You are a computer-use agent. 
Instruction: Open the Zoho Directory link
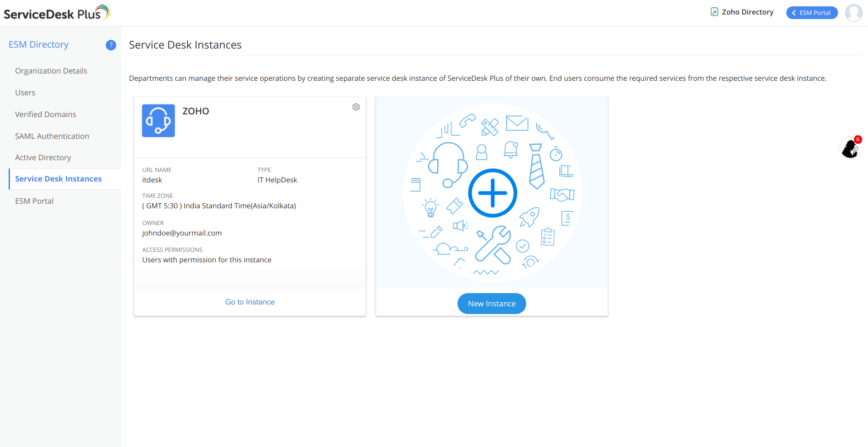748,12
